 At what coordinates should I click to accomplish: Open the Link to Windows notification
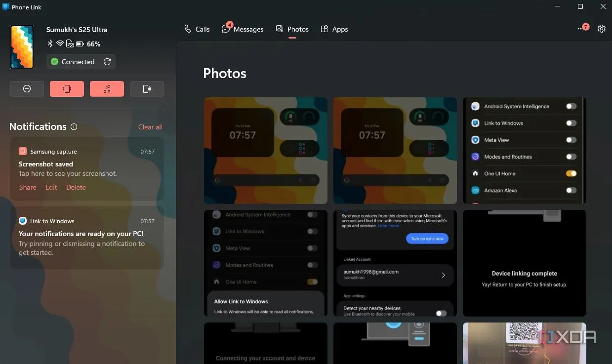pos(86,237)
